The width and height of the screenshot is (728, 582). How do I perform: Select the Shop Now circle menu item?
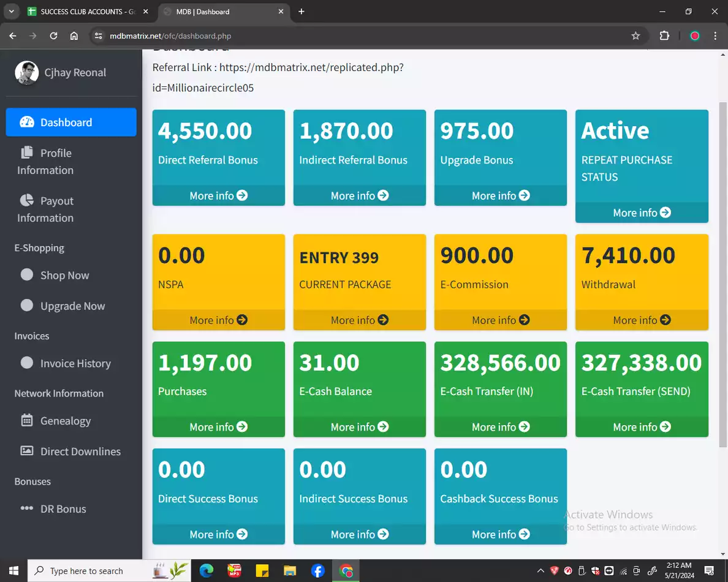(64, 275)
